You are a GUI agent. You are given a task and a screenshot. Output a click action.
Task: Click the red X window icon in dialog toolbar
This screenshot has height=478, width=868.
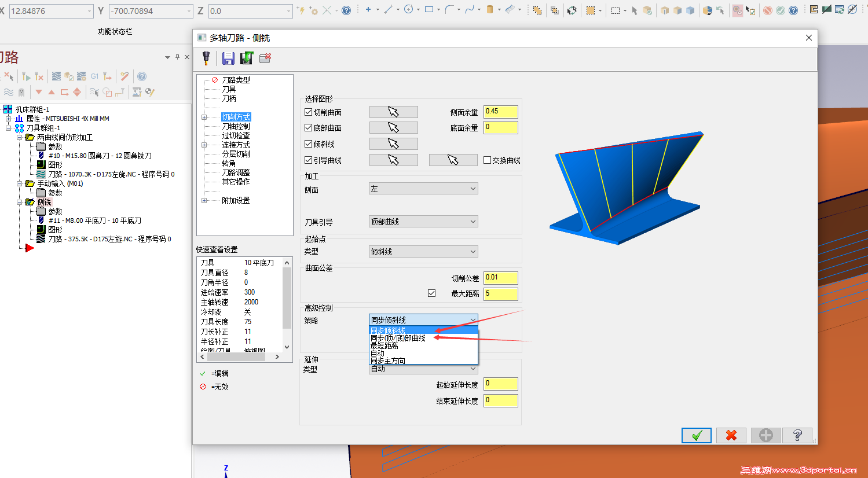click(x=265, y=58)
